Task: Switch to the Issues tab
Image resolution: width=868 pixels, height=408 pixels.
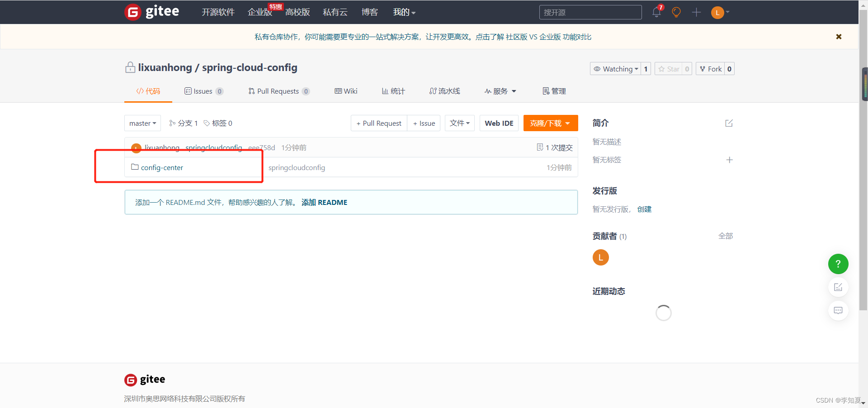Action: tap(204, 91)
